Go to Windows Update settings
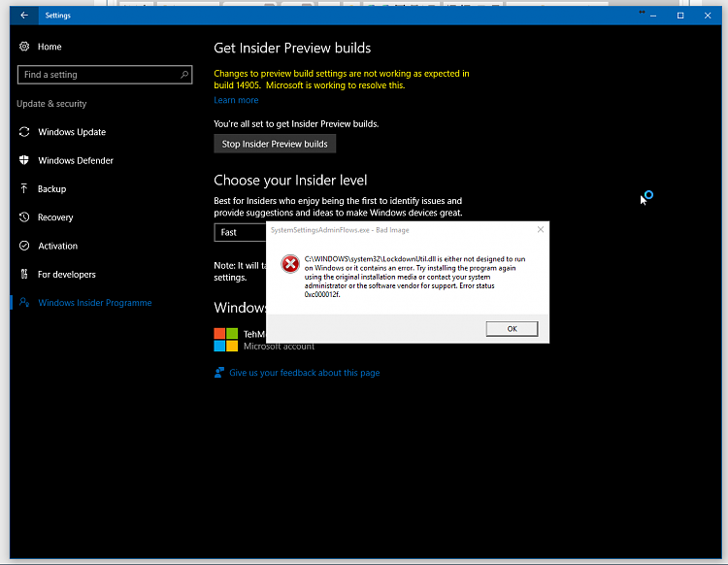The width and height of the screenshot is (728, 565). coord(72,132)
